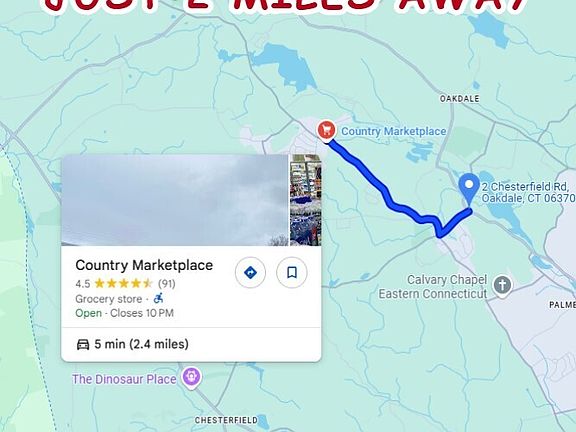Screen dimensions: 576x432
Task: Save Country Marketplace with the bookmark icon
Action: click(292, 273)
